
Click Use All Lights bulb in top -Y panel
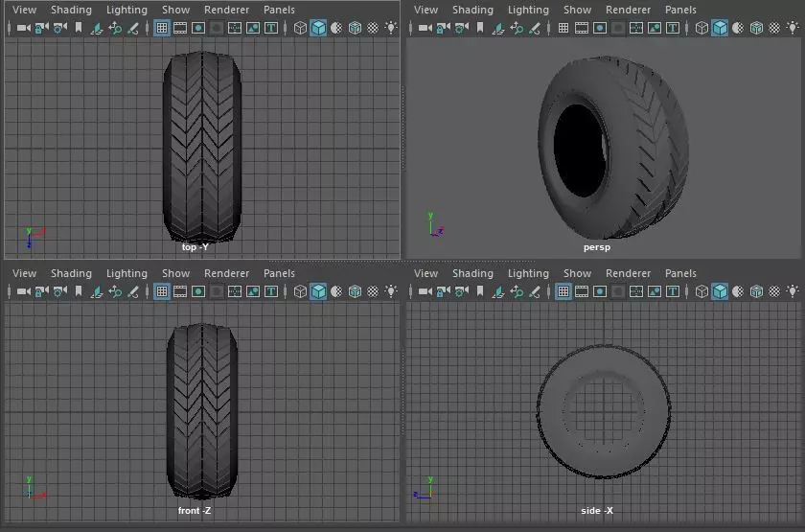pos(391,28)
